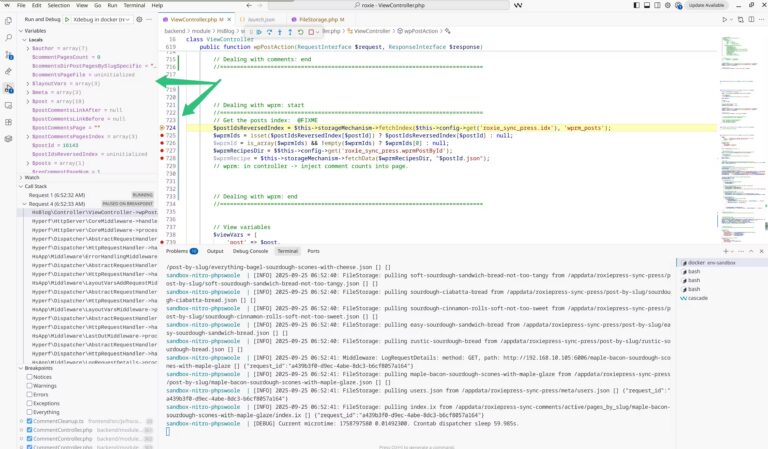This screenshot has height=449, width=768.
Task: Click the Update Available button
Action: pos(706,5)
